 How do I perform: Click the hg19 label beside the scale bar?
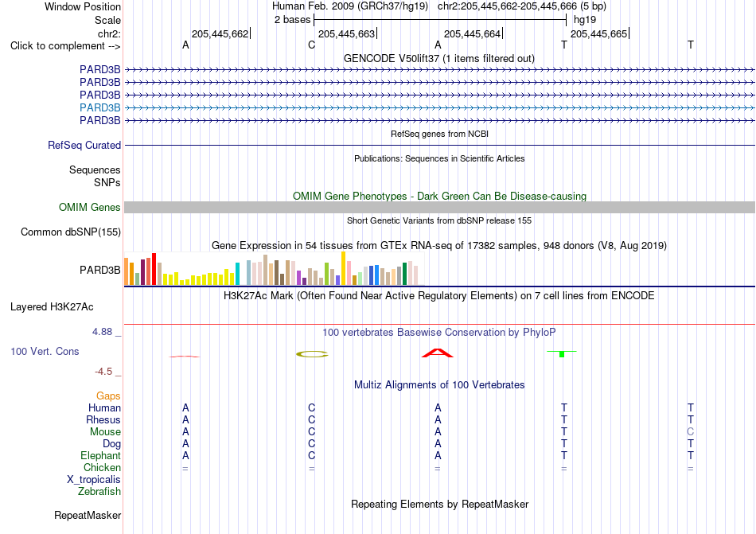(585, 20)
